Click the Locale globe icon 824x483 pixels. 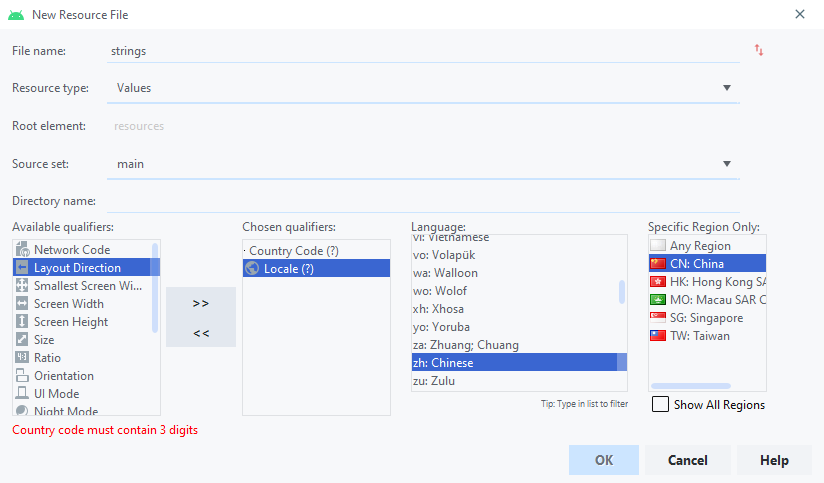[x=252, y=268]
